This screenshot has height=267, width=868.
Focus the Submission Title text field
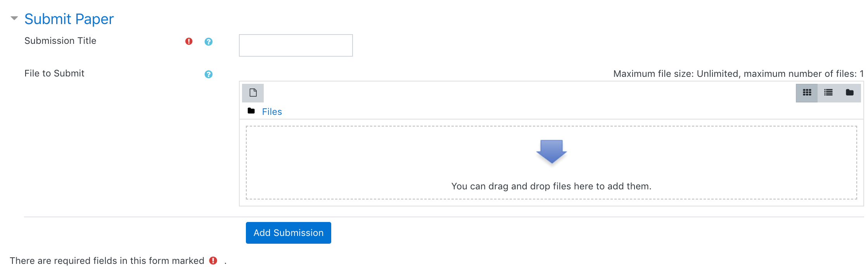pyautogui.click(x=296, y=45)
